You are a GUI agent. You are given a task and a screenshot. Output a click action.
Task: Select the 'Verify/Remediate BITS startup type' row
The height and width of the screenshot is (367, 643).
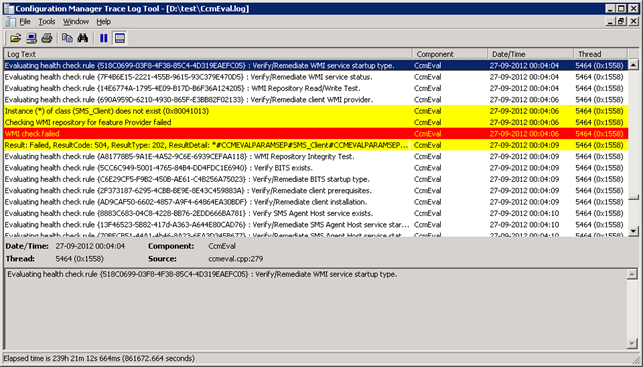(x=316, y=179)
